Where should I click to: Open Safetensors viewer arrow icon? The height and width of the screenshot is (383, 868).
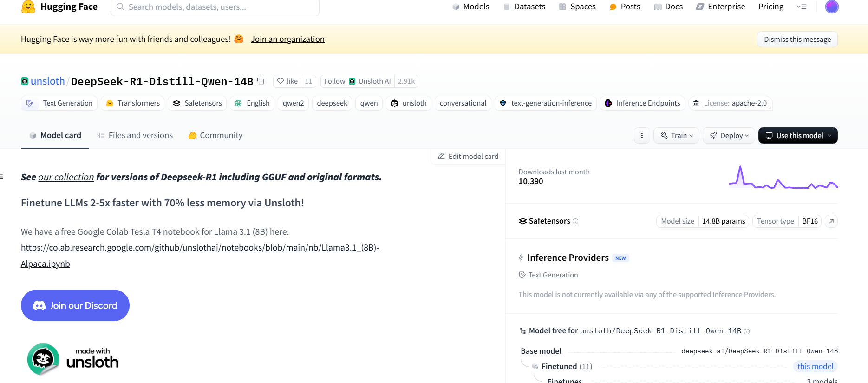coord(831,221)
